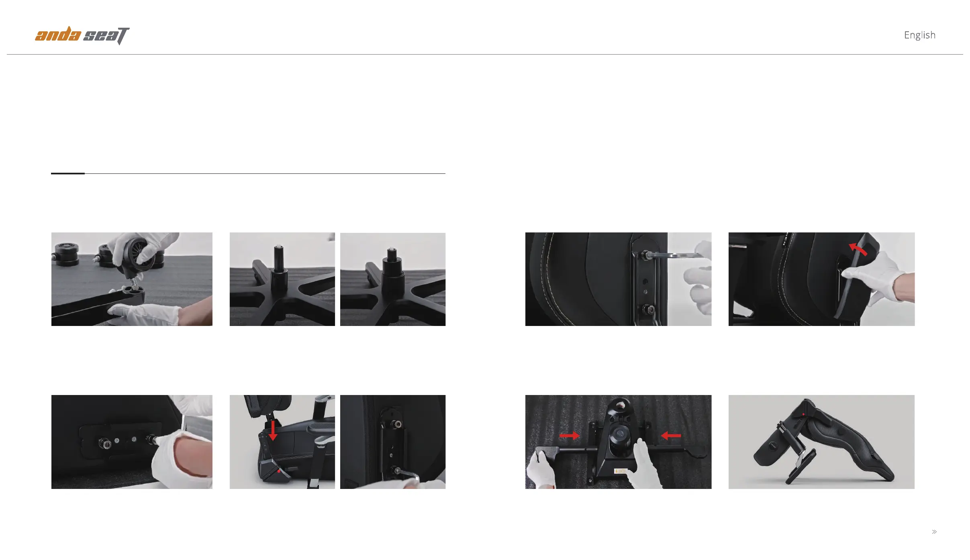
Task: Open the tilt mechanism orientation photo
Action: click(618, 442)
